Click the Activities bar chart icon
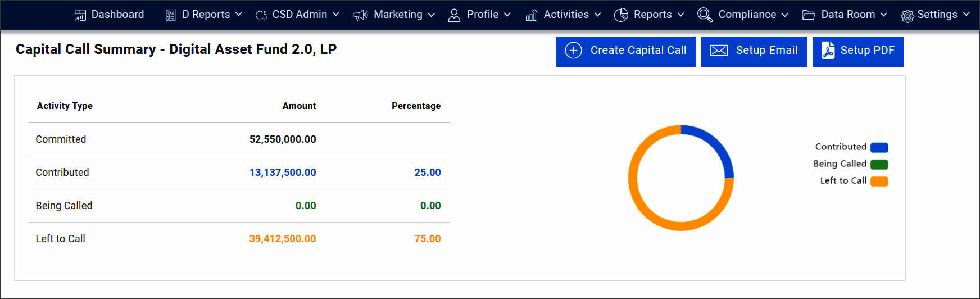This screenshot has width=980, height=299. [531, 15]
